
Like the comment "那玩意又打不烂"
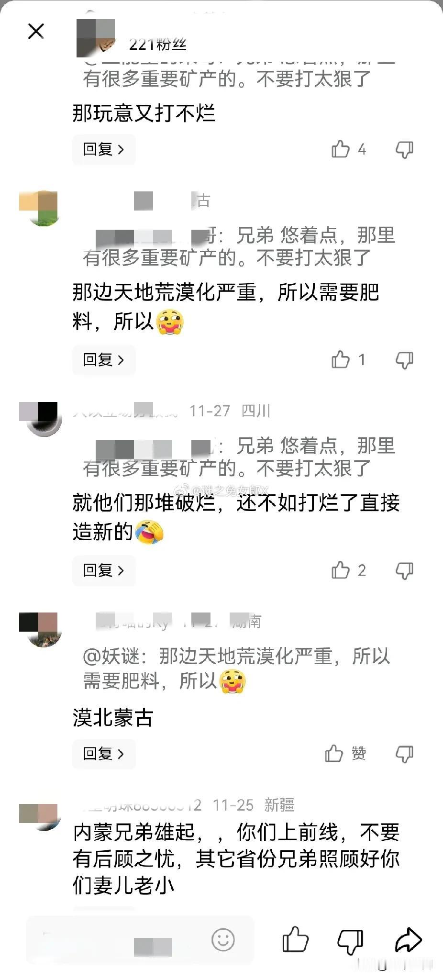[x=341, y=149]
